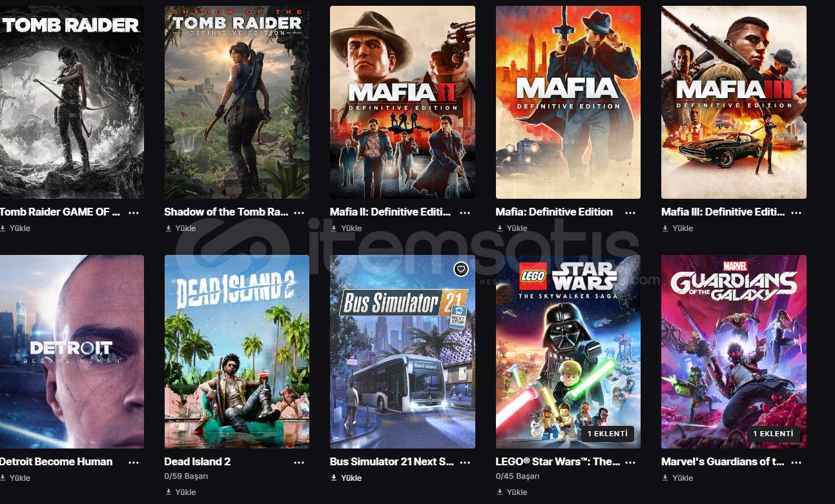The image size is (835, 504).
Task: Click the 1 EKLENTİ badge on Guardians of the Galaxy
Action: (x=773, y=434)
